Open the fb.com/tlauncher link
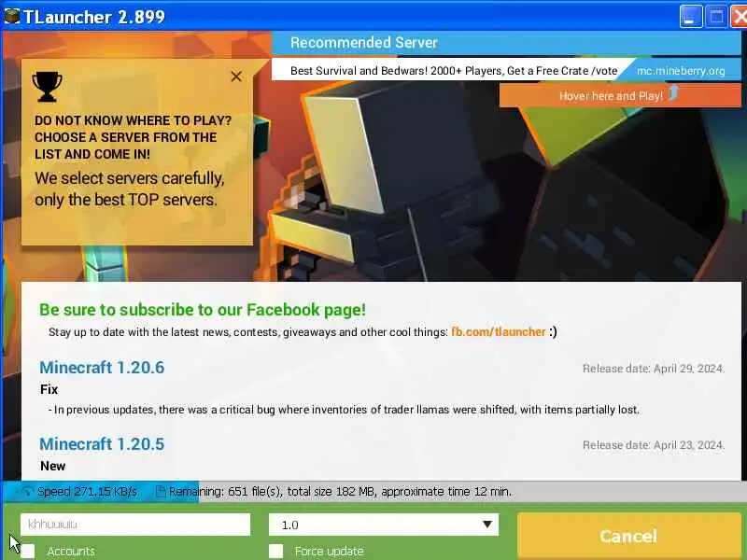This screenshot has width=747, height=560. coord(499,332)
